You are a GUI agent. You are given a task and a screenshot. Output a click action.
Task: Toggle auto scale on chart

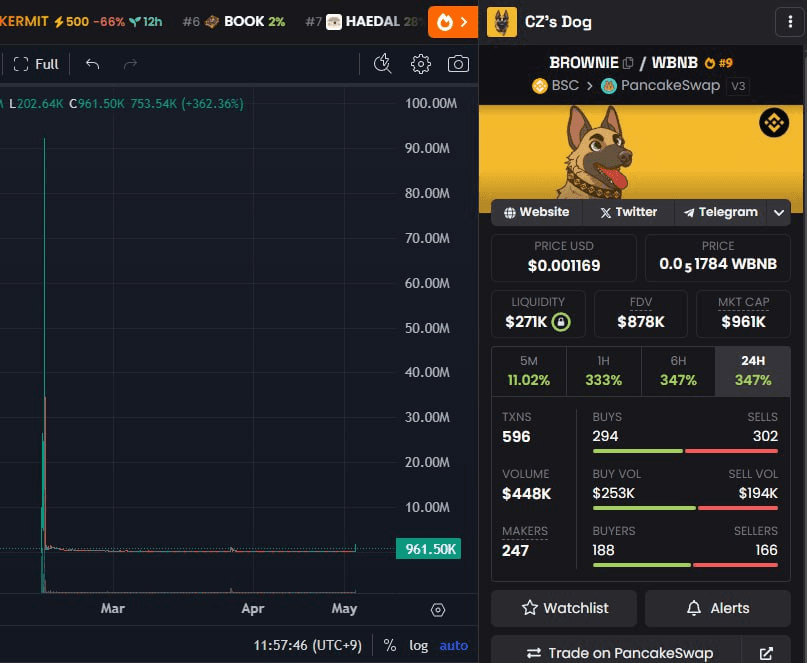453,645
